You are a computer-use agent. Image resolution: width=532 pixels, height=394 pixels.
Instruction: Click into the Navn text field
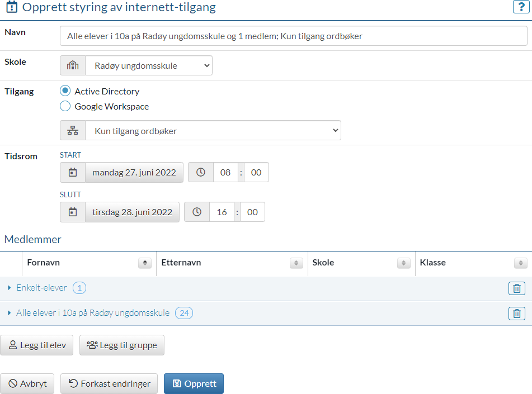pyautogui.click(x=293, y=36)
